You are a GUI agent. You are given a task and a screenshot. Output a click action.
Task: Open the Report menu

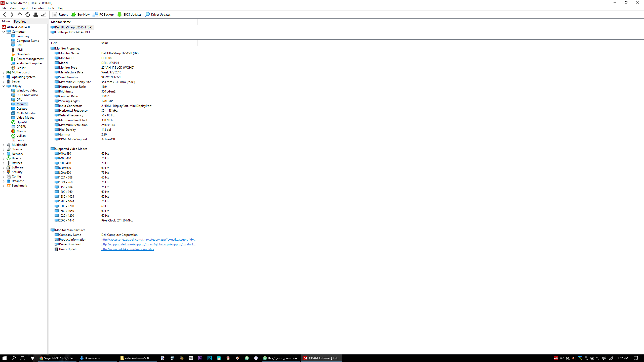24,8
